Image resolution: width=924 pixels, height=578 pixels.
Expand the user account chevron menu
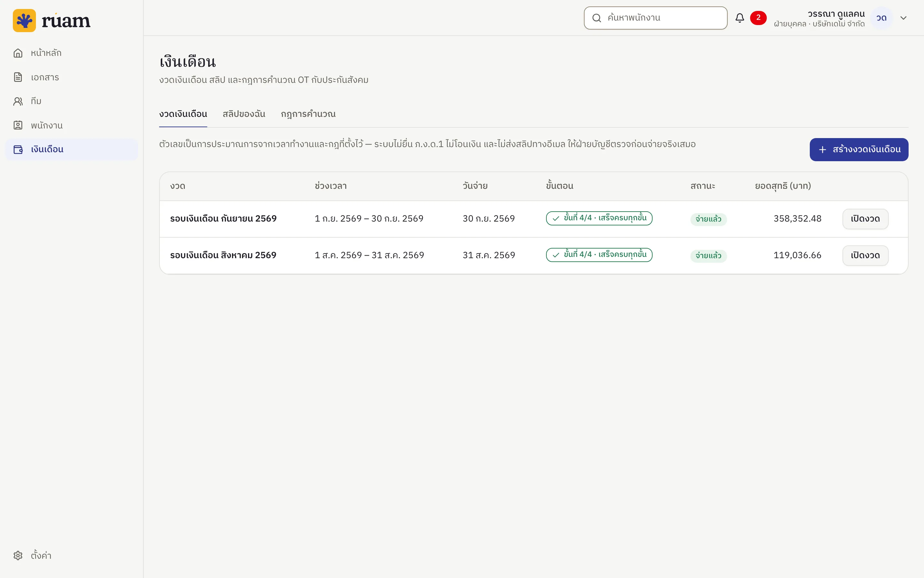(x=903, y=18)
